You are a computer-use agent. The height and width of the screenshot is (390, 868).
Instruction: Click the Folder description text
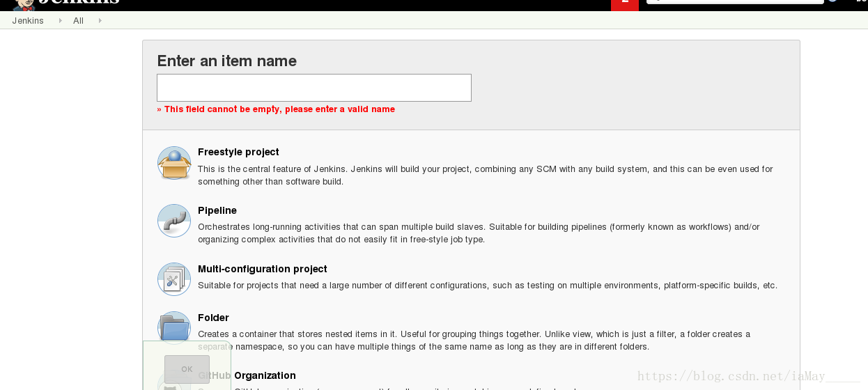coord(474,341)
